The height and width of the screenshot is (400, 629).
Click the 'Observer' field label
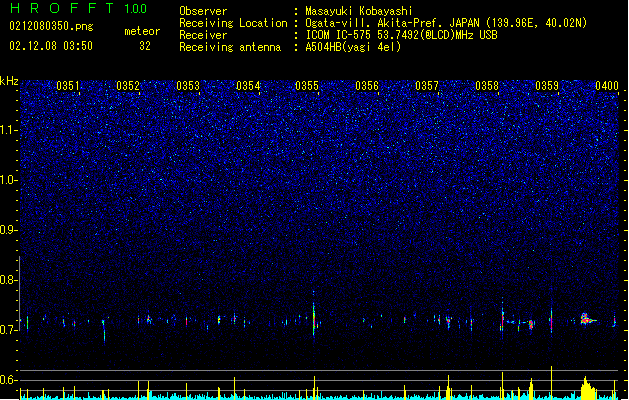click(203, 11)
